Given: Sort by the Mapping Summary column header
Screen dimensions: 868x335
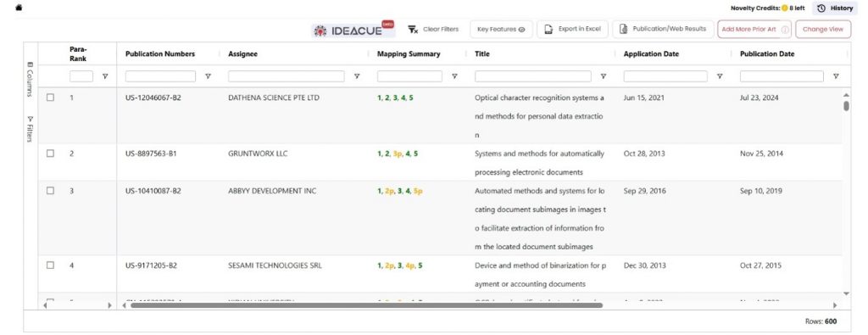Looking at the screenshot, I should tap(409, 53).
